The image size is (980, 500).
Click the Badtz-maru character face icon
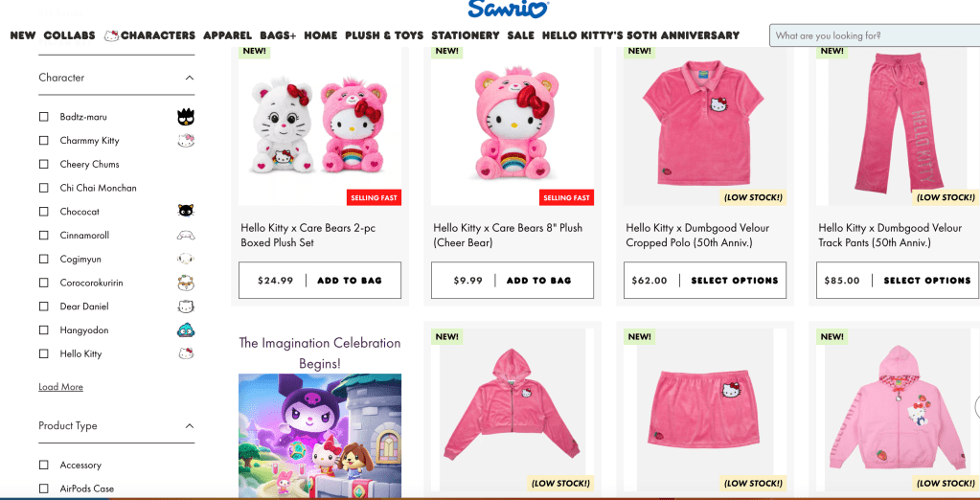186,117
